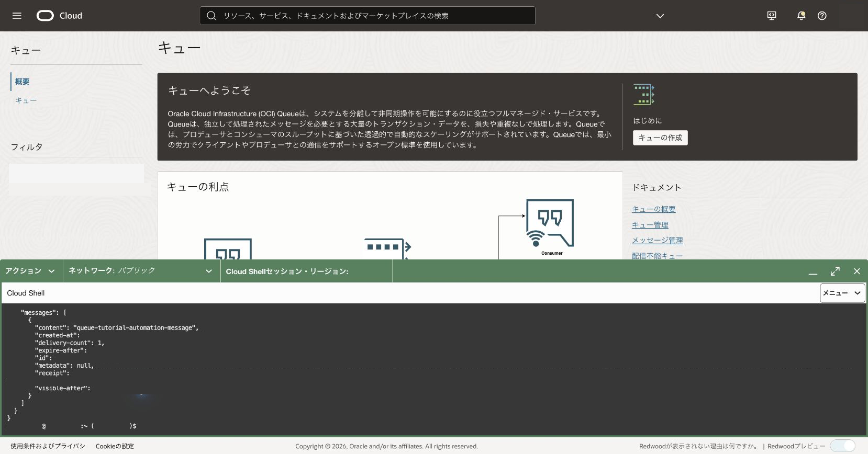Image resolution: width=868 pixels, height=454 pixels.
Task: Open Redwoodが表示されない理由は何ですか link
Action: coord(699,446)
